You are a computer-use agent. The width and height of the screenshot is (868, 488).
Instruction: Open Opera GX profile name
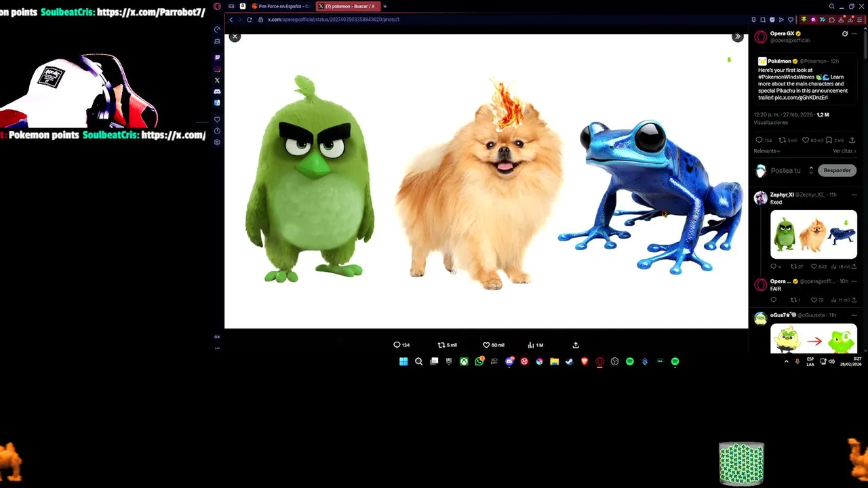(x=782, y=33)
